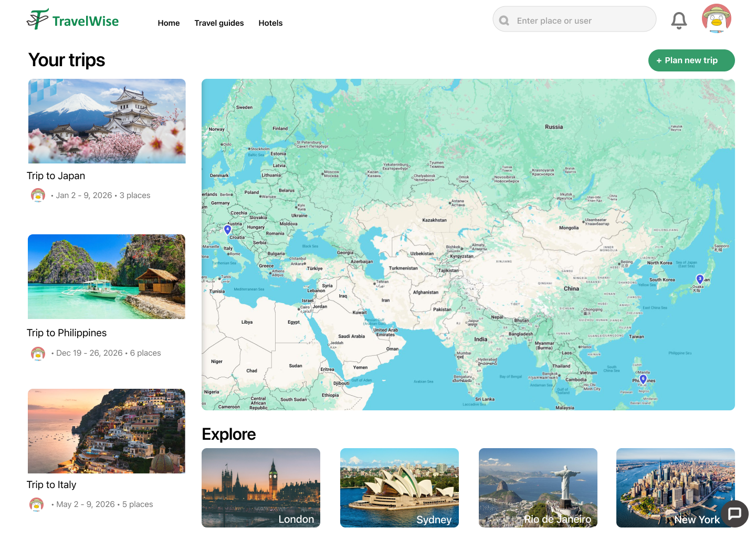The image size is (756, 538).
Task: Click the avatar under Trip to Japan
Action: tap(38, 195)
